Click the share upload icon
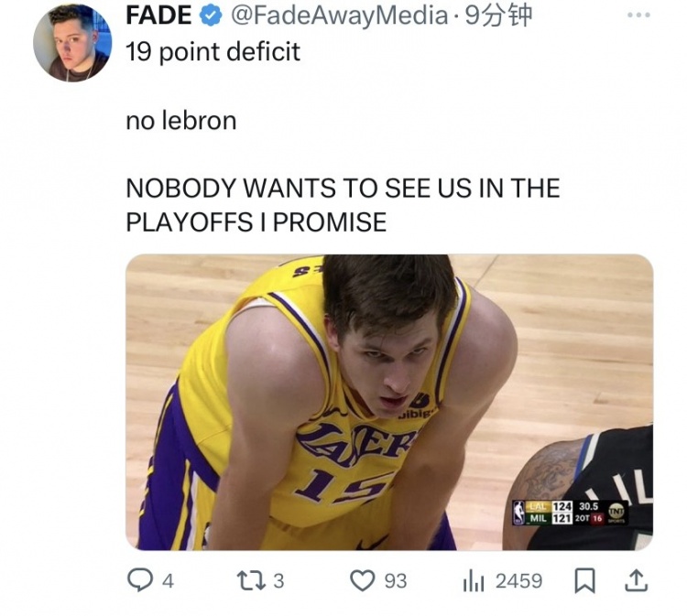This screenshot has width=687, height=616. [x=636, y=581]
